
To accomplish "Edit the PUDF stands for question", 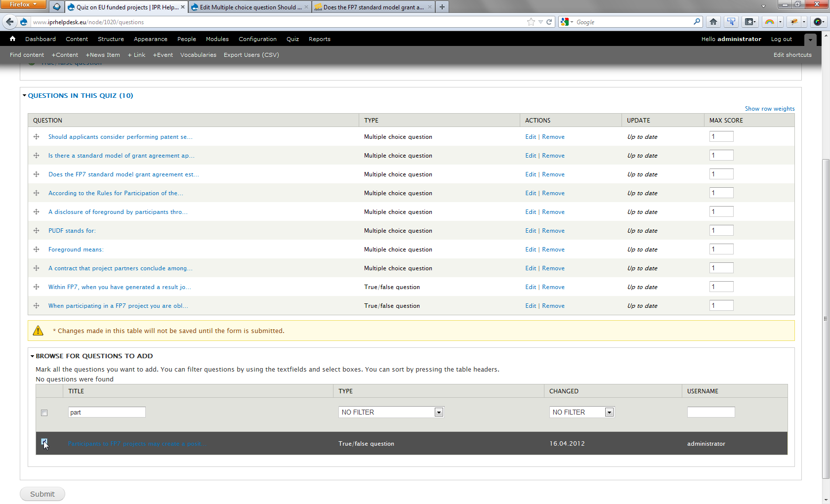I will coord(531,231).
